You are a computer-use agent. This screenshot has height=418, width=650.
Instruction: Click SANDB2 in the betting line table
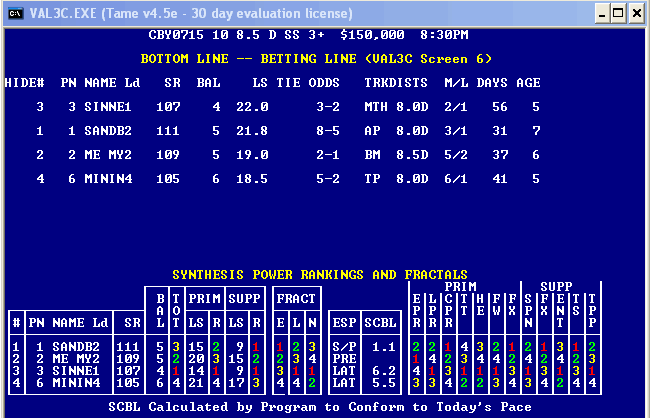pos(108,131)
